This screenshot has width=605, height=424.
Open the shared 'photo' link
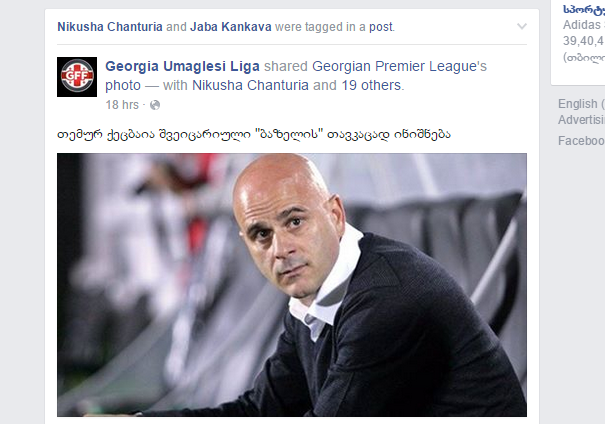(x=123, y=85)
